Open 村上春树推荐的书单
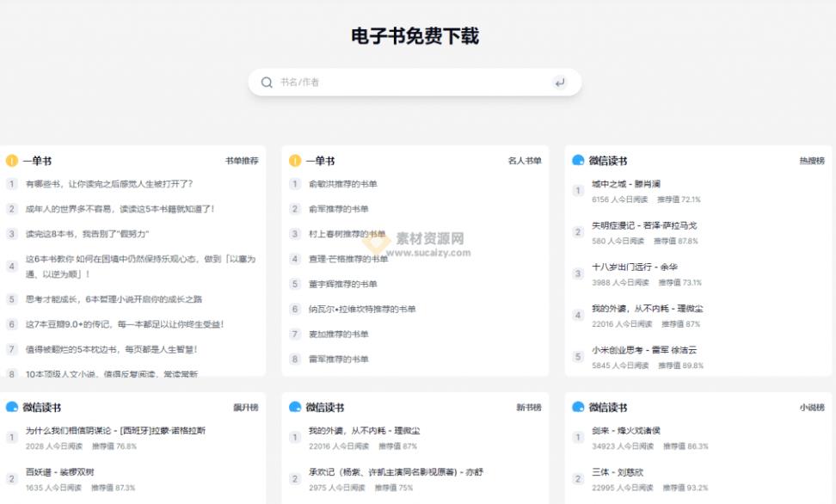The image size is (836, 504). 347,234
